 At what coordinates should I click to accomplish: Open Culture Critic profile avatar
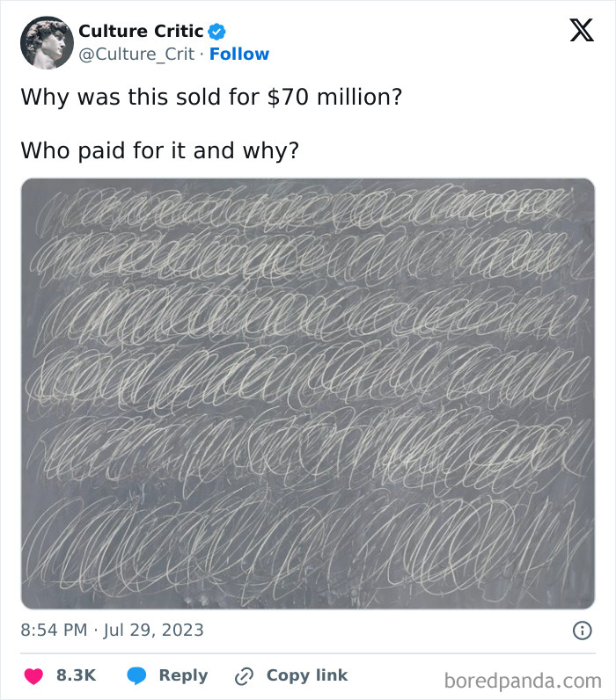pos(47,43)
